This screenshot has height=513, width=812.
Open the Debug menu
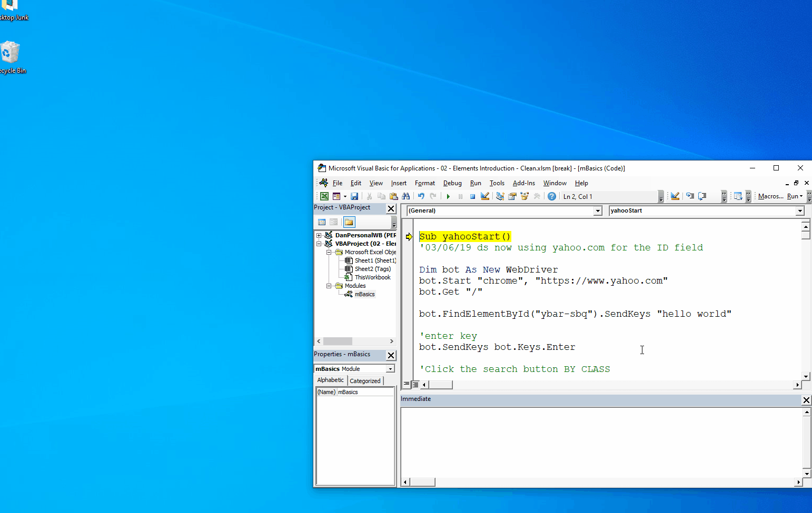pyautogui.click(x=452, y=183)
